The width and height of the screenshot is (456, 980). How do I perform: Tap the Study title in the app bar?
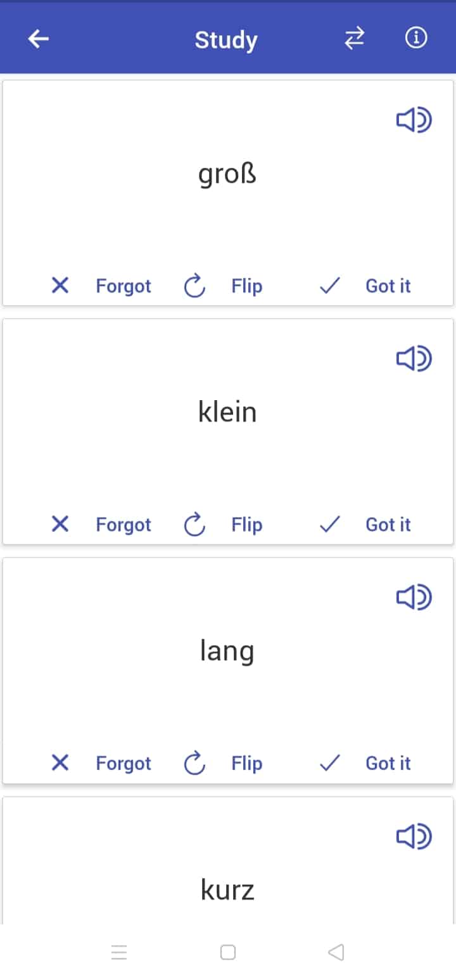226,39
